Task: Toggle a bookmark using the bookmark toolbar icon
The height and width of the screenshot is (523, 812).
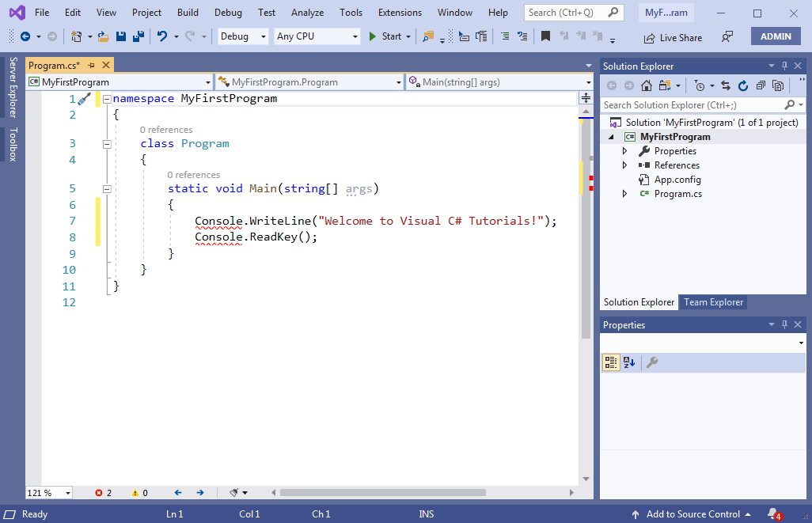Action: click(x=545, y=36)
